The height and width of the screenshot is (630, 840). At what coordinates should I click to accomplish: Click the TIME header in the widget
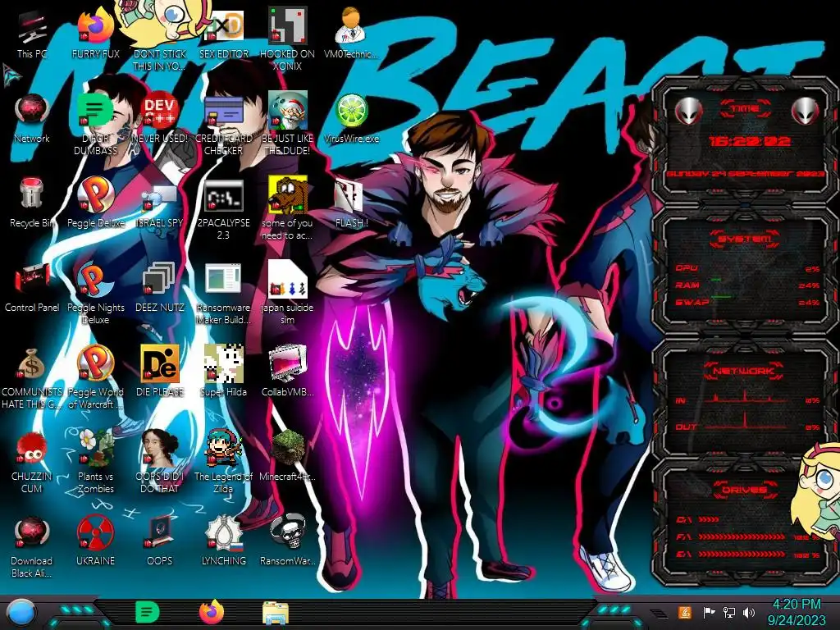click(745, 109)
